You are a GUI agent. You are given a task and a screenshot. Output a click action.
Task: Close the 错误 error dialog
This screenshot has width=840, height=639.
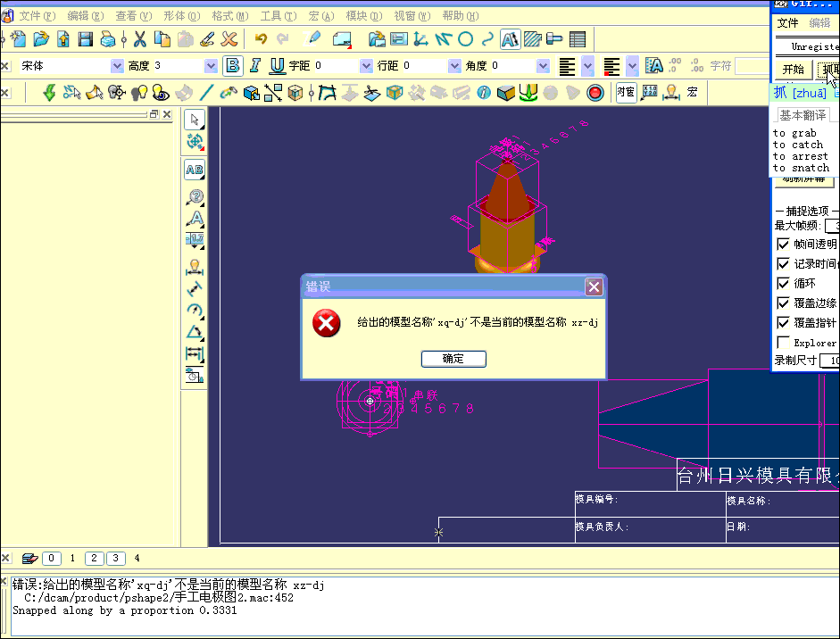594,287
